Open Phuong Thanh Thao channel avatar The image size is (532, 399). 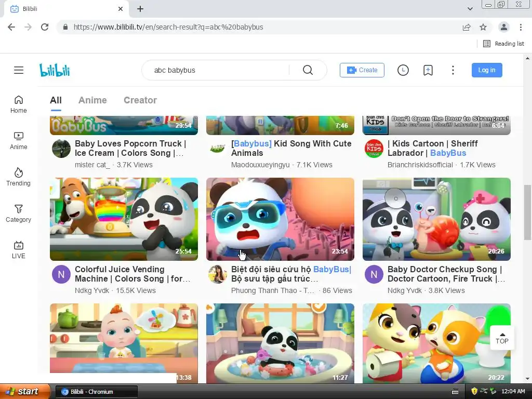(x=218, y=274)
